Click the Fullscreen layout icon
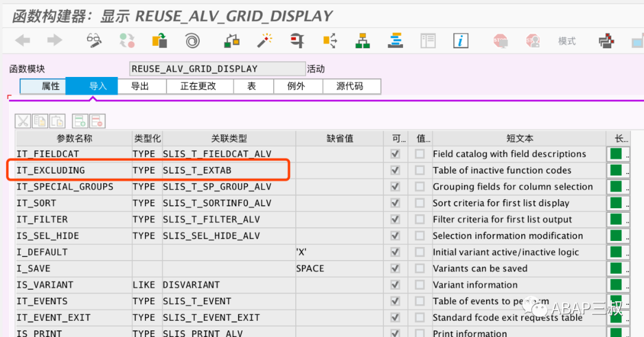 pyautogui.click(x=428, y=41)
